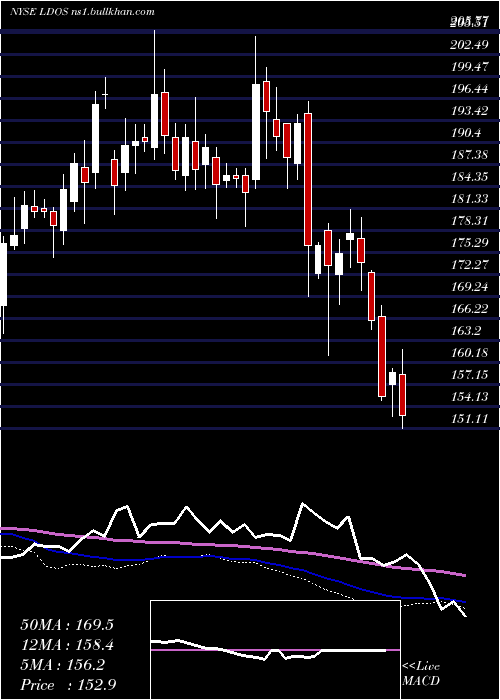The width and height of the screenshot is (500, 700).
Task: Select the 163.2 price axis label
Action: (467, 331)
